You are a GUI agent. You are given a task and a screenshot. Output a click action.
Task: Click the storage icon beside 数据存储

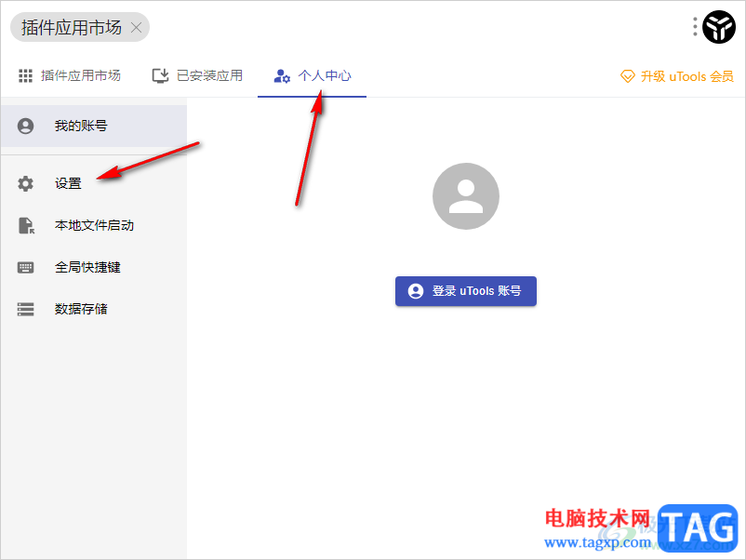tap(26, 309)
